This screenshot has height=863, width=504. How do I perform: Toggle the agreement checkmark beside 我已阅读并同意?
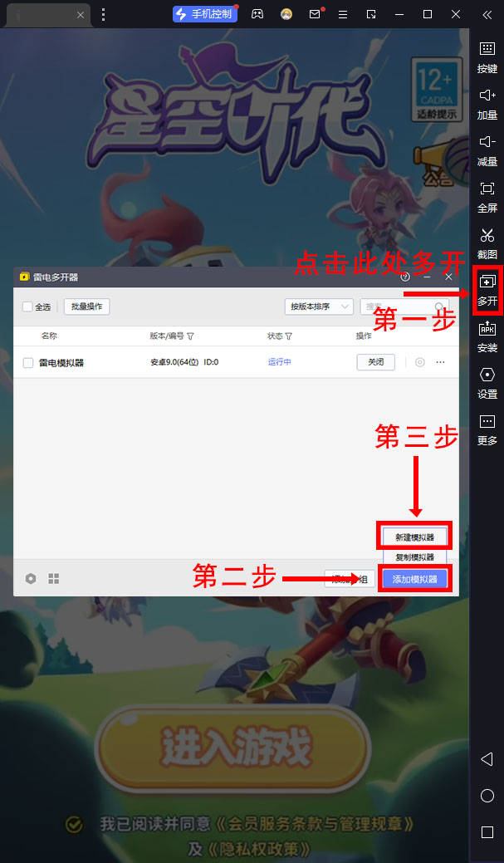74,824
